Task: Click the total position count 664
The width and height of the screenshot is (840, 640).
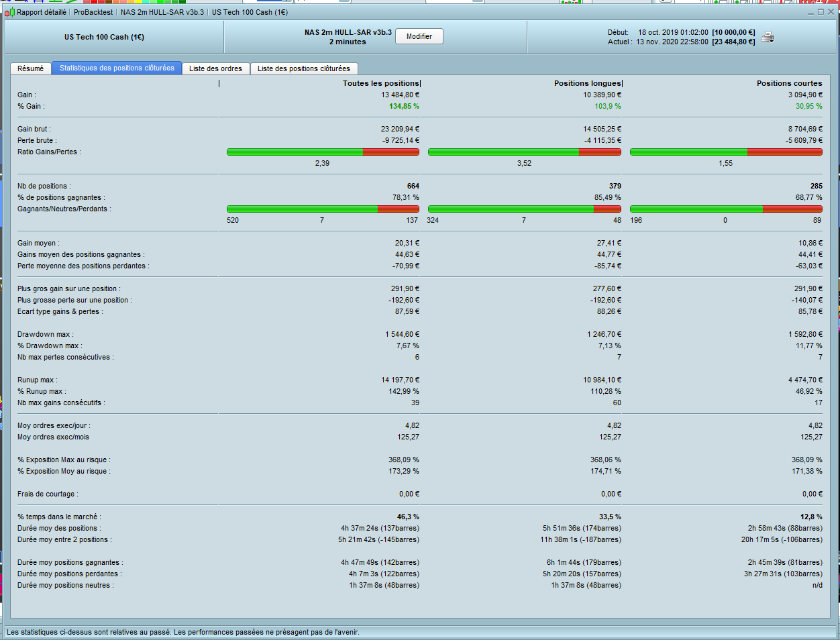Action: pos(413,186)
